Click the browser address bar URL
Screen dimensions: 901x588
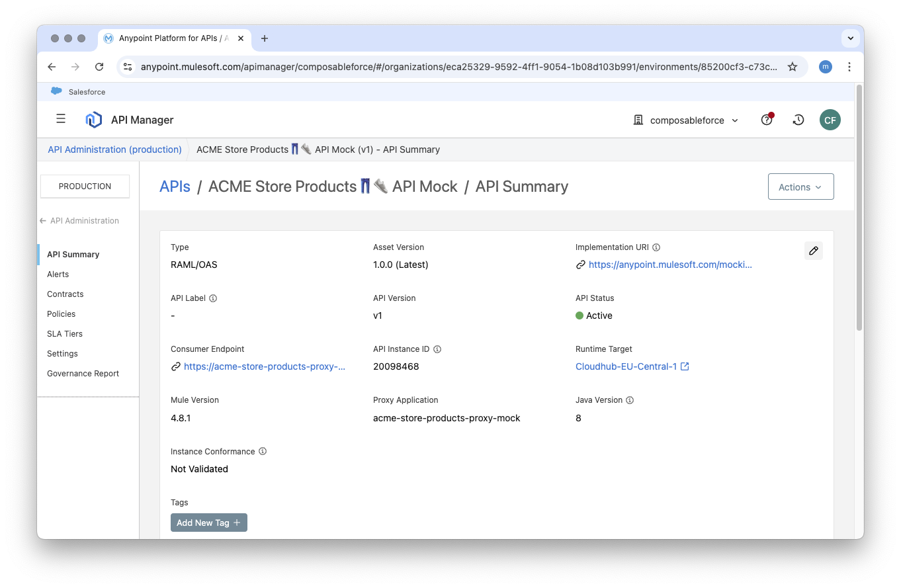[x=459, y=67]
